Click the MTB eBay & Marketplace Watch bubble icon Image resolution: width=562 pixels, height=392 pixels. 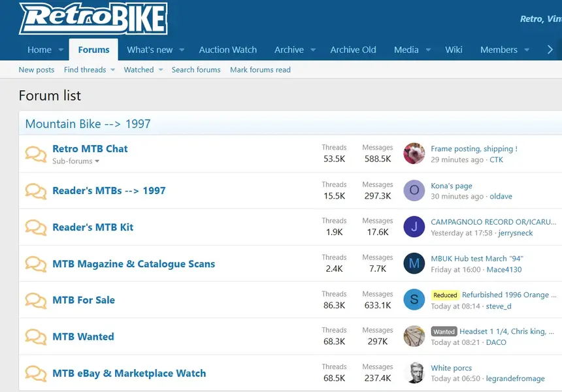coord(36,373)
